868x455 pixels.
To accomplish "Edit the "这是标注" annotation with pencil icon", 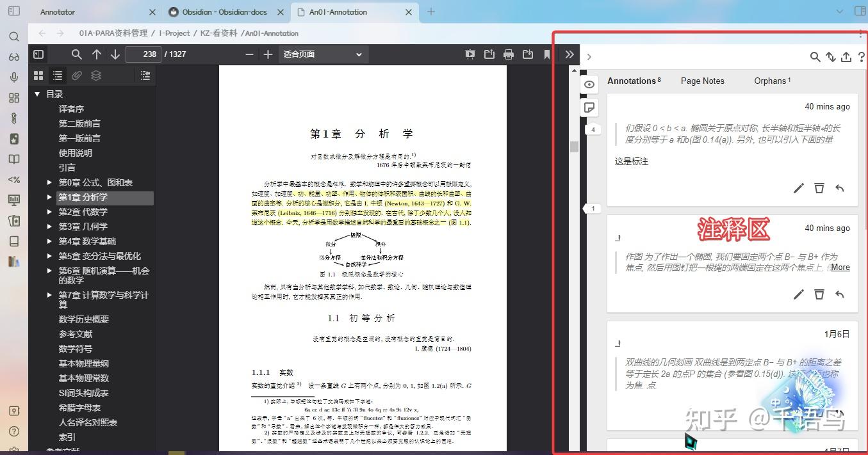I will coord(798,188).
